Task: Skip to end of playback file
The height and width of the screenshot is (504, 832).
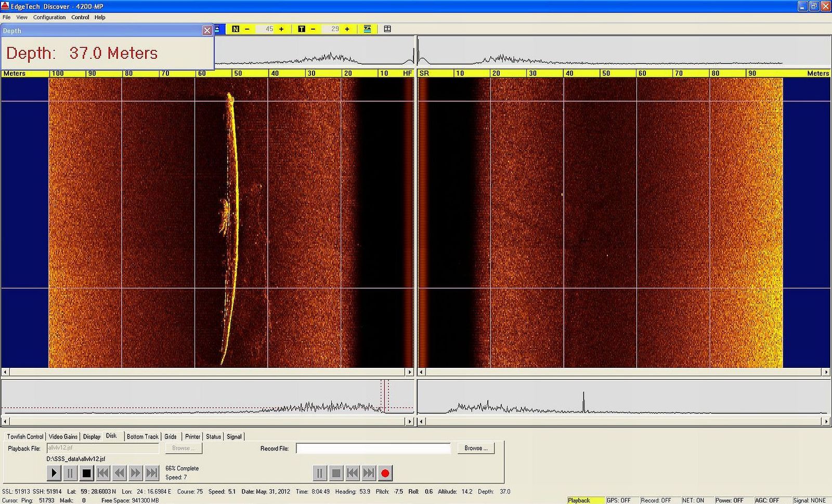Action: click(x=152, y=473)
